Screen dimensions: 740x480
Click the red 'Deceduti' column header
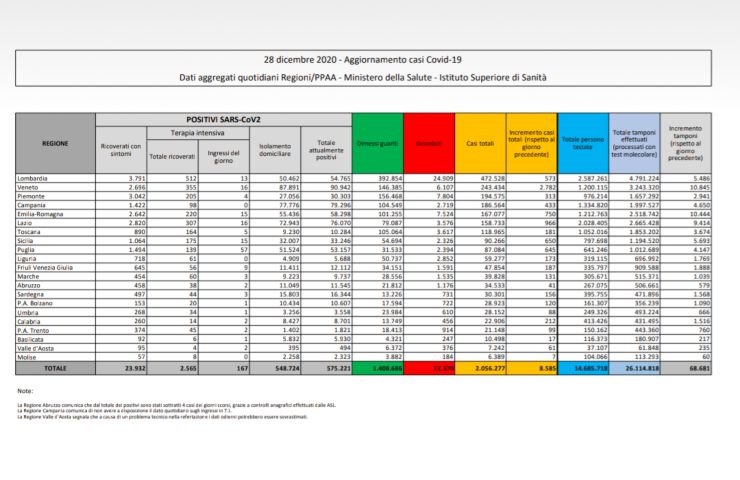click(428, 144)
